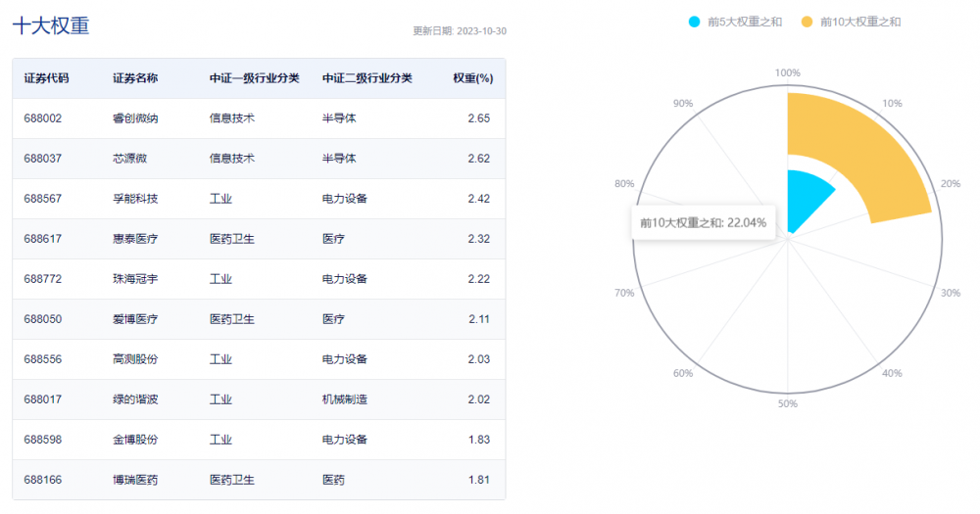980x514 pixels.
Task: Click the 证券代码 column header
Action: pos(46,78)
